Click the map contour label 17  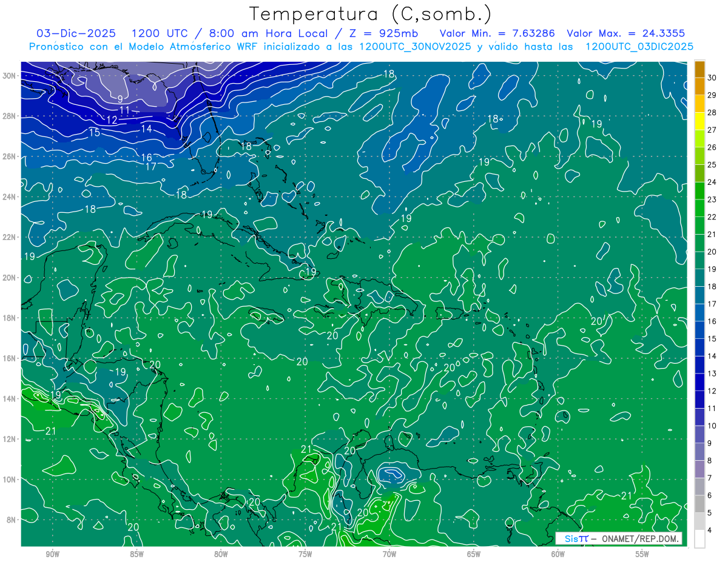(151, 166)
